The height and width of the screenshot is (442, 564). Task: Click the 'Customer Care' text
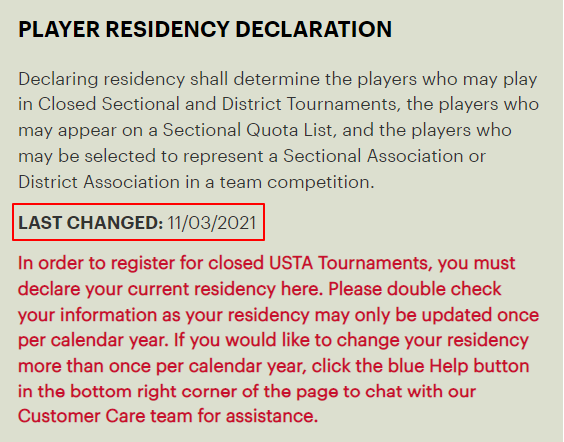pyautogui.click(x=81, y=416)
